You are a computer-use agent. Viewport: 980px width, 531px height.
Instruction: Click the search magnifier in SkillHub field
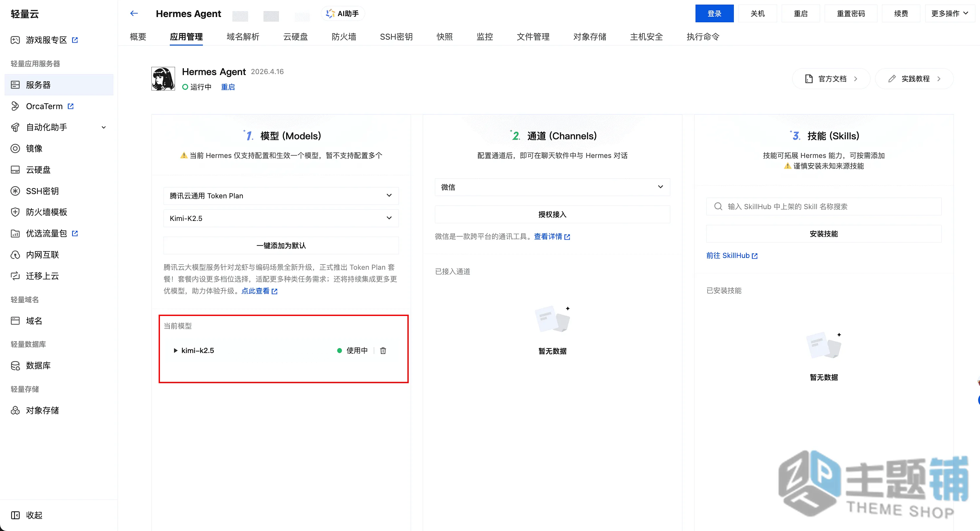(x=718, y=206)
